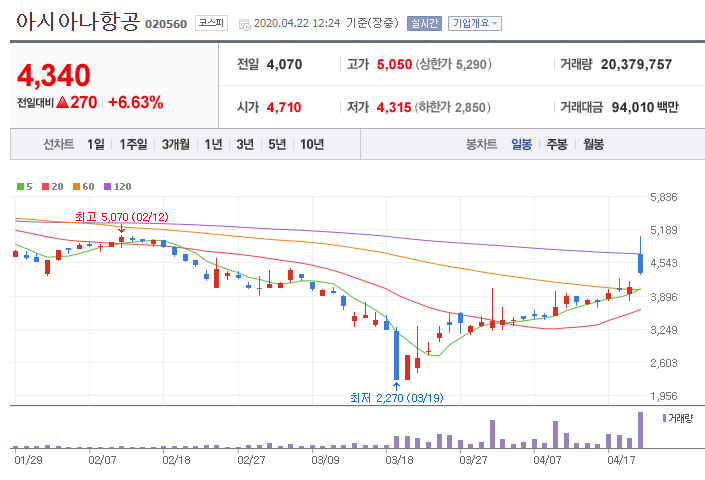This screenshot has height=480, width=705.
Task: Select the 1일 line chart tab
Action: (x=96, y=144)
